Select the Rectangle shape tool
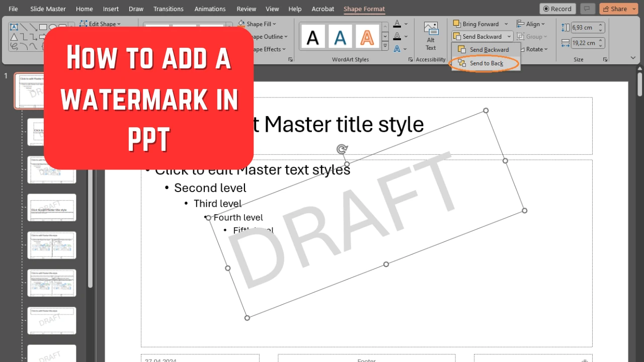 43,27
